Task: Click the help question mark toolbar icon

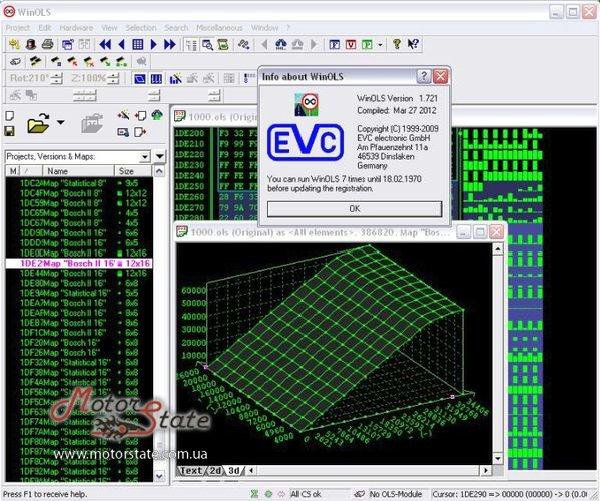Action: pyautogui.click(x=396, y=44)
